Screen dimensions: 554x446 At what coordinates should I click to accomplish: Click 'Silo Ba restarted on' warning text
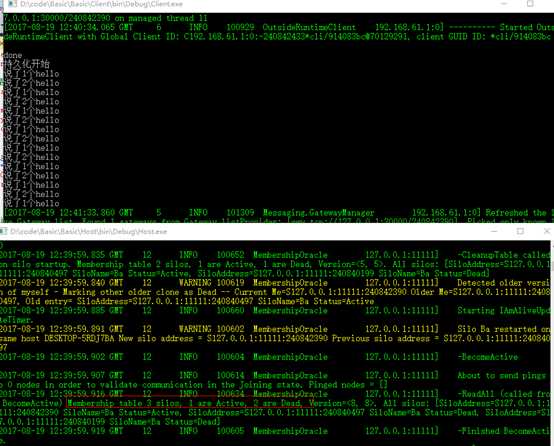click(x=504, y=329)
